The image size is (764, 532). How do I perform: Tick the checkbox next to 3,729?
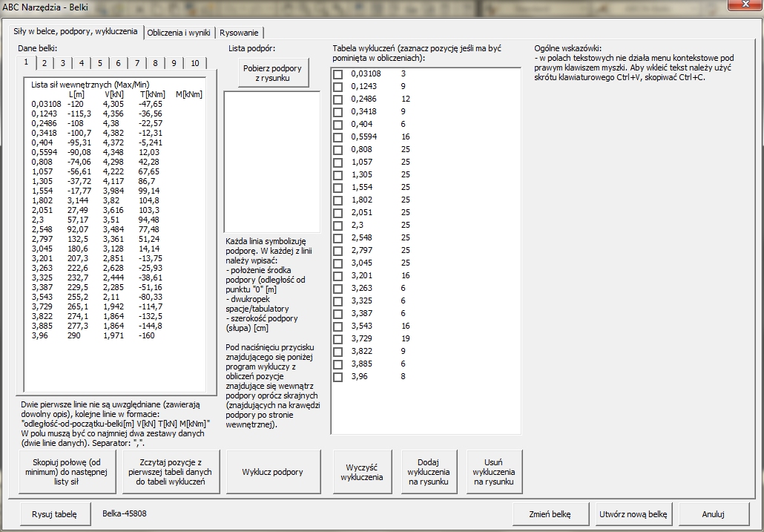coord(338,339)
